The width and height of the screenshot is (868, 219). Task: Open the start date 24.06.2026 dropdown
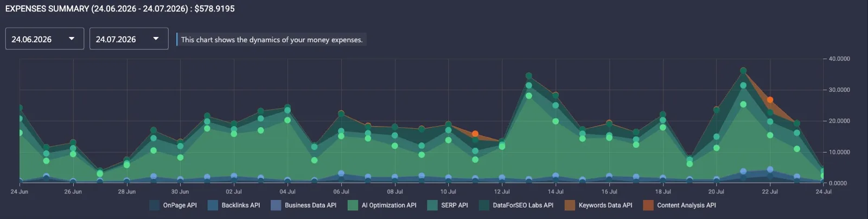(44, 39)
